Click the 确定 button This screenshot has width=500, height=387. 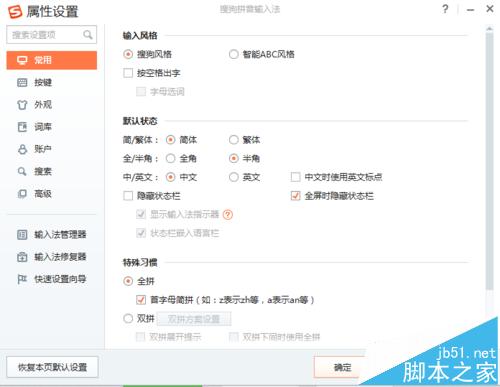click(343, 367)
